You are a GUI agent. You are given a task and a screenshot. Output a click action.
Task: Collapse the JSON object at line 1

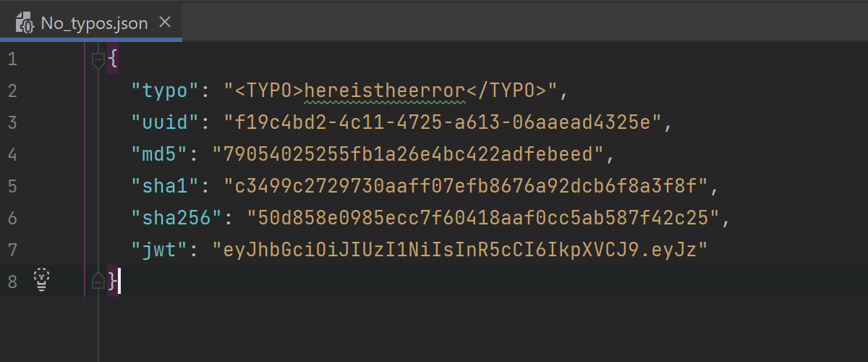[98, 59]
